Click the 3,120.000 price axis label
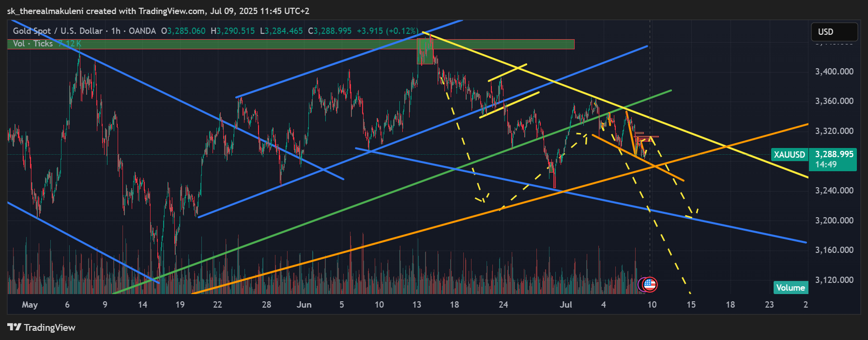 pos(834,280)
